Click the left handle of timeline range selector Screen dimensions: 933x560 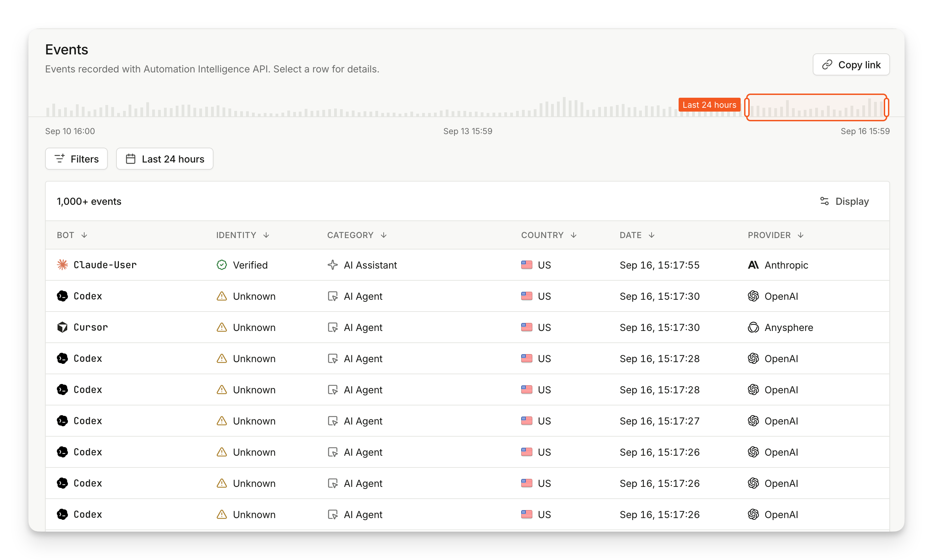[747, 107]
